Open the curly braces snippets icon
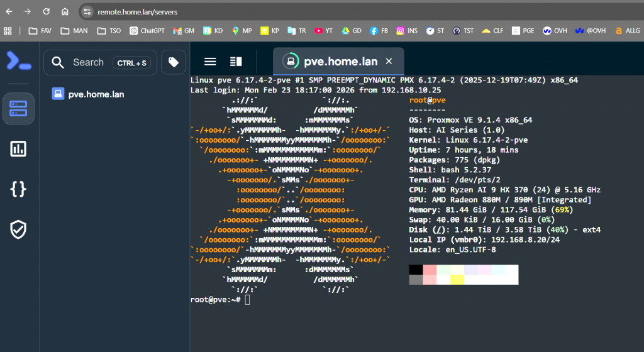Image resolution: width=644 pixels, height=352 pixels. pyautogui.click(x=18, y=189)
